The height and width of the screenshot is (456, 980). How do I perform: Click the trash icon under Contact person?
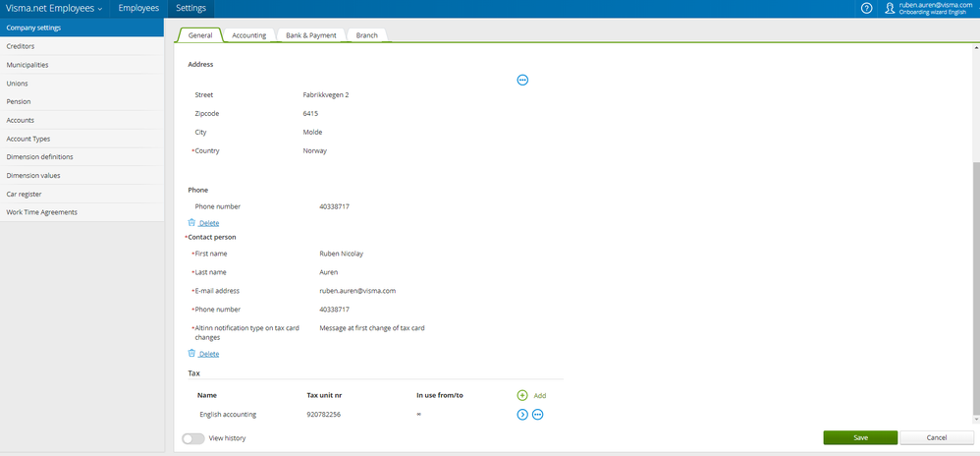191,353
